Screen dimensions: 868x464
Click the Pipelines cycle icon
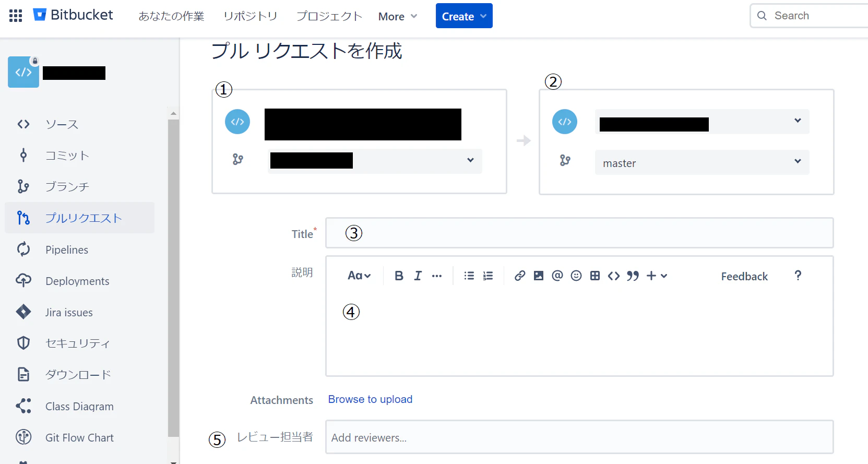(x=23, y=249)
